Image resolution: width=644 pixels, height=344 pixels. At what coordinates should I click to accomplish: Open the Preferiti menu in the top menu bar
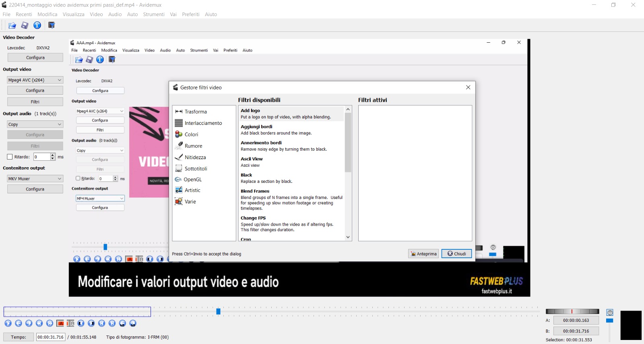[x=190, y=14]
